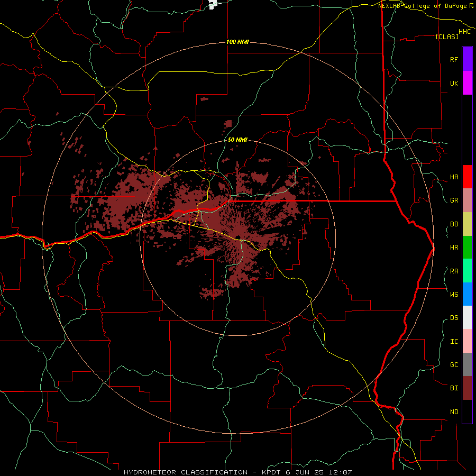476x476 pixels.
Task: Click the [CLAS] units label
Action: 447,36
